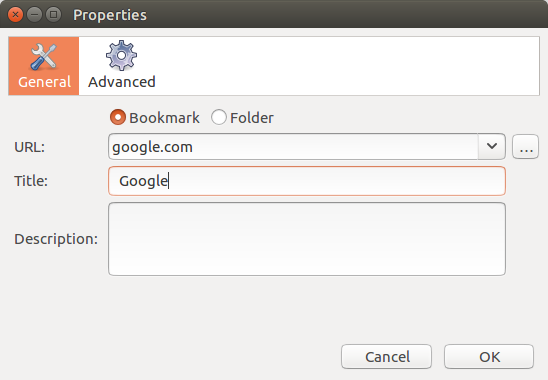Screen dimensions: 548x380
Task: Focus the Title field containing Google
Action: pyautogui.click(x=307, y=181)
